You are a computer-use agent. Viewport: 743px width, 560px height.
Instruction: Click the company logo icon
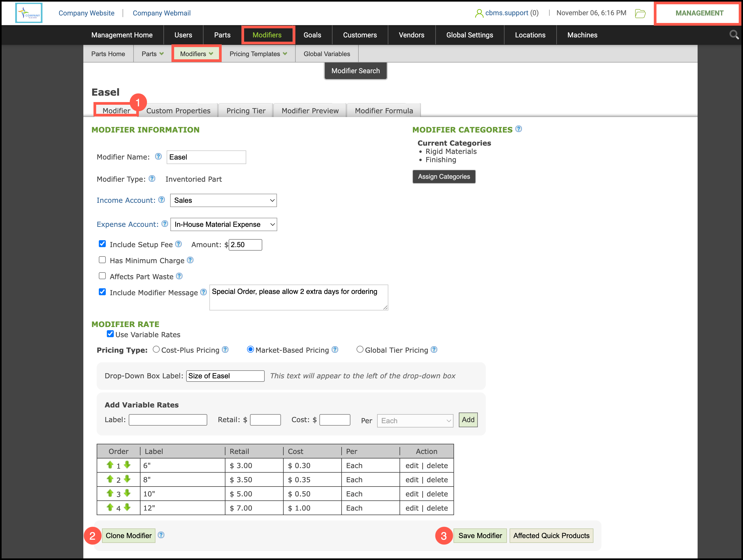pyautogui.click(x=29, y=13)
